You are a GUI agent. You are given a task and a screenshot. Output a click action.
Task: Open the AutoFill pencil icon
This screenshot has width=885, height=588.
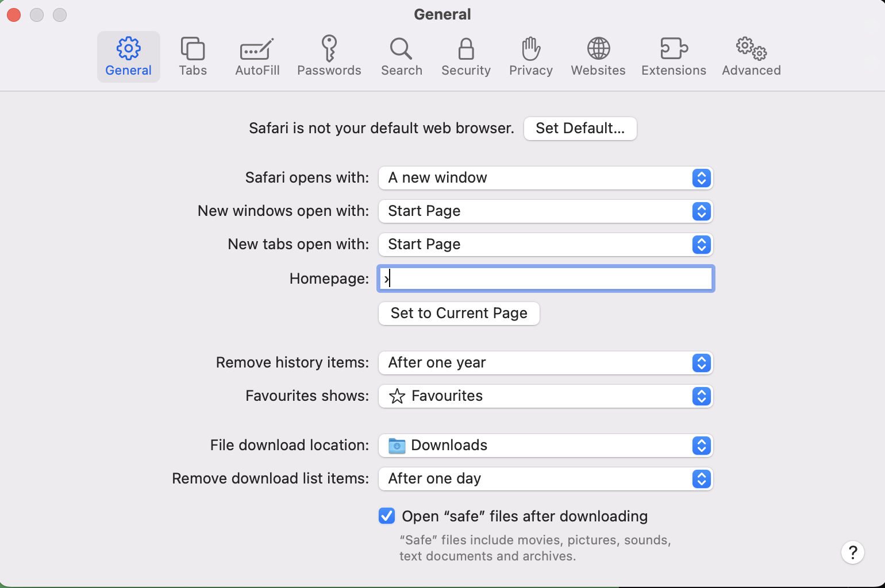tap(257, 49)
